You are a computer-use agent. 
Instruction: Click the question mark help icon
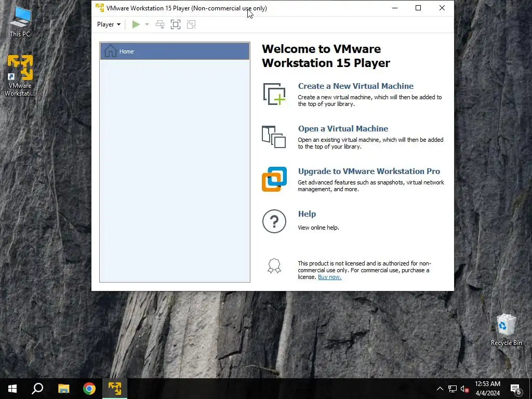pyautogui.click(x=274, y=221)
